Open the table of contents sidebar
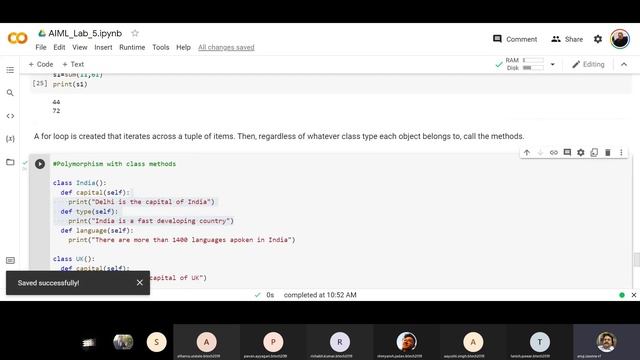This screenshot has height=360, width=640. (10, 70)
